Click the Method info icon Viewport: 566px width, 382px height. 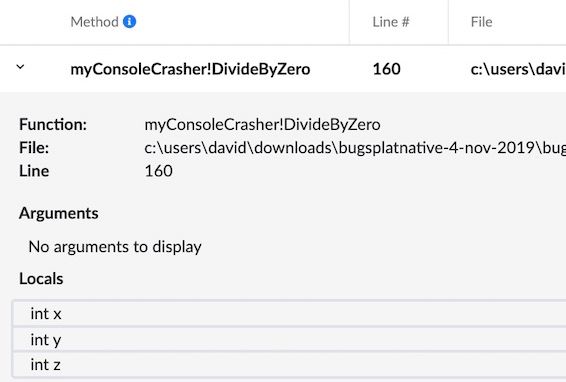pyautogui.click(x=130, y=22)
